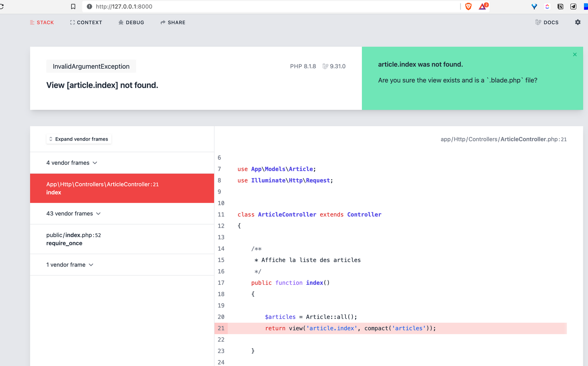
Task: Click the flame icon next to version 9.31.0
Action: coord(325,66)
